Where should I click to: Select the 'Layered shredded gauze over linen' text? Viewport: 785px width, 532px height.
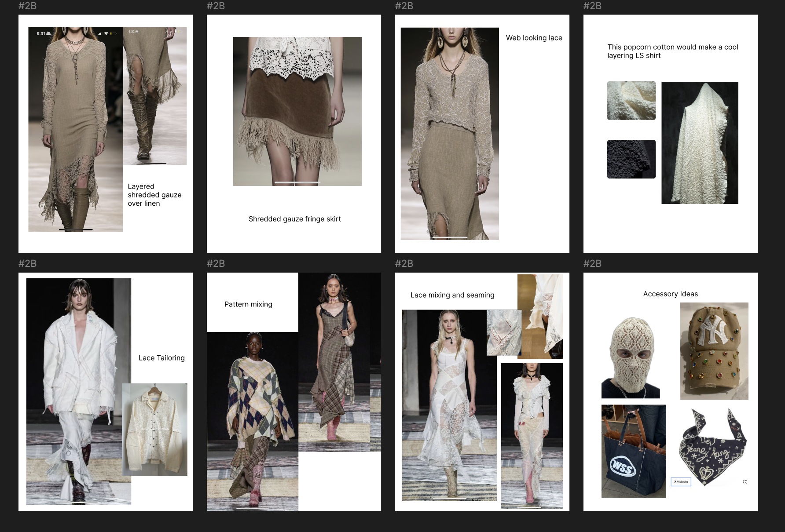(x=154, y=195)
